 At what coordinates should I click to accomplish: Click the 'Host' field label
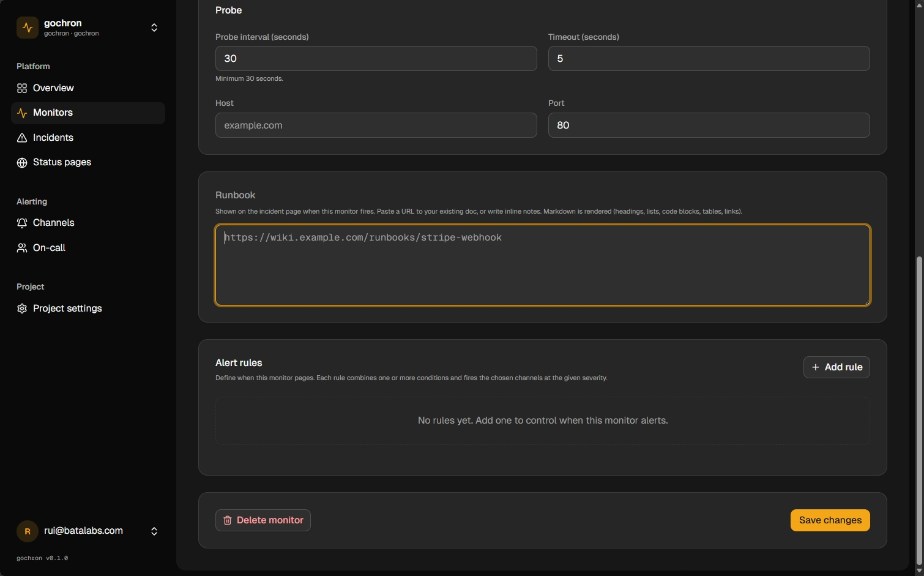coord(225,103)
